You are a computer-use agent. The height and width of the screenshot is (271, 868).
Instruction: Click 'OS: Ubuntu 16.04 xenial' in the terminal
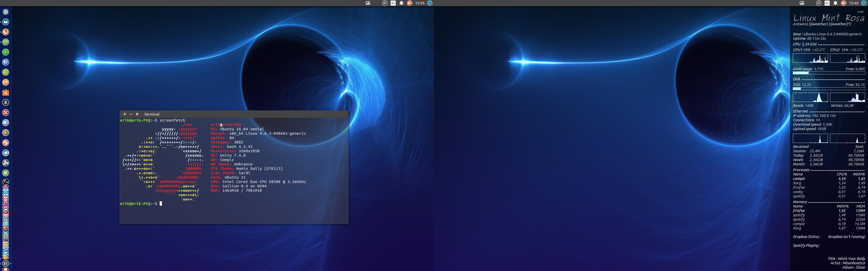pos(238,129)
